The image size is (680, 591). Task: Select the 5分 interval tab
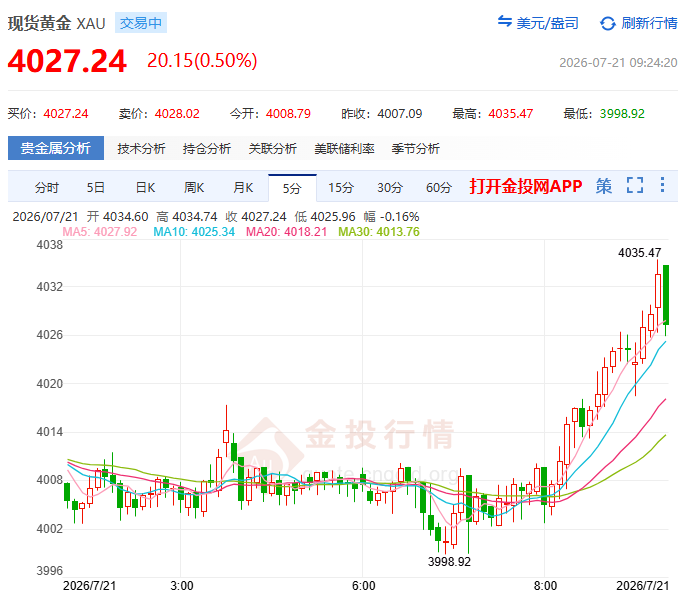tap(292, 188)
